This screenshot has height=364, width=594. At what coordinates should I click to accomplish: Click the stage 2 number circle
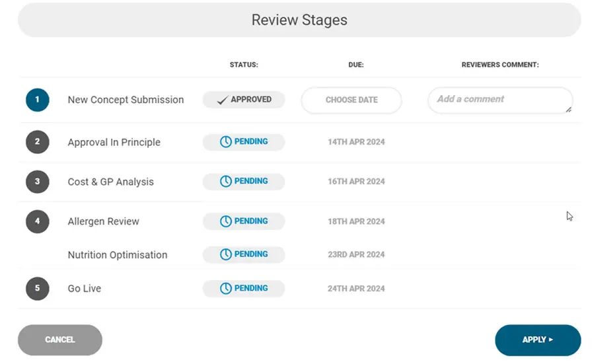[38, 142]
